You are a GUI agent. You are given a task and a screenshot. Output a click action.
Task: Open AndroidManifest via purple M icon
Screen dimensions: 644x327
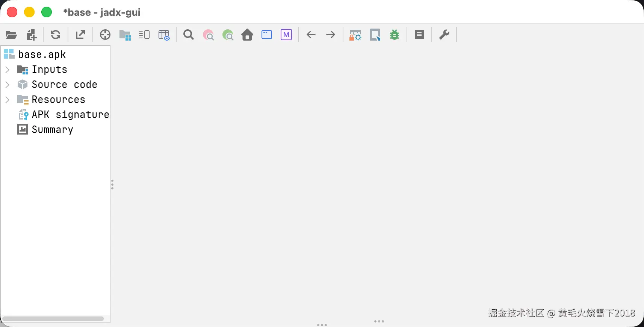pyautogui.click(x=286, y=35)
